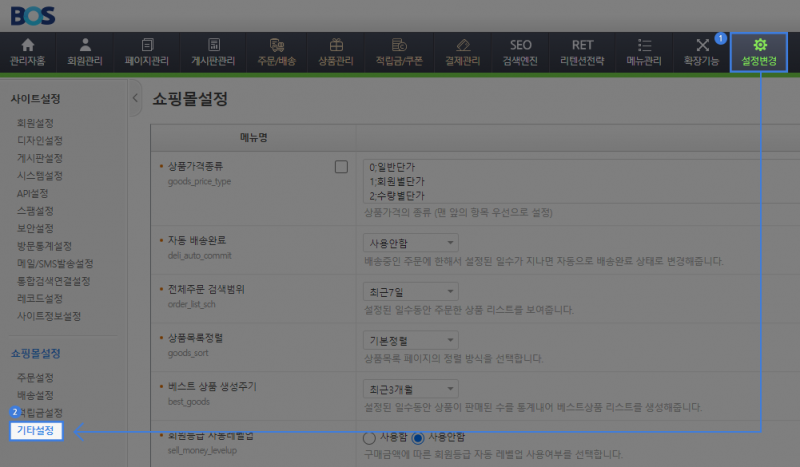This screenshot has width=800, height=467.
Task: Open 회원관리 member management icon
Action: click(x=85, y=46)
